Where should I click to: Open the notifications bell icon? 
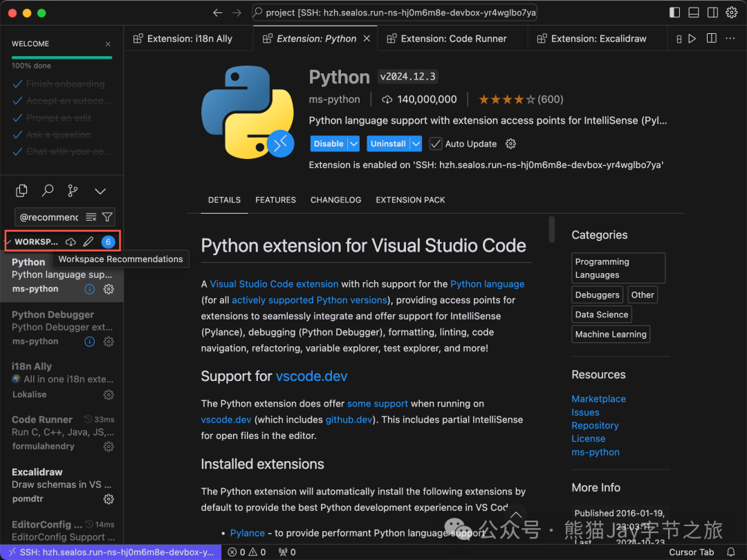[x=731, y=552]
